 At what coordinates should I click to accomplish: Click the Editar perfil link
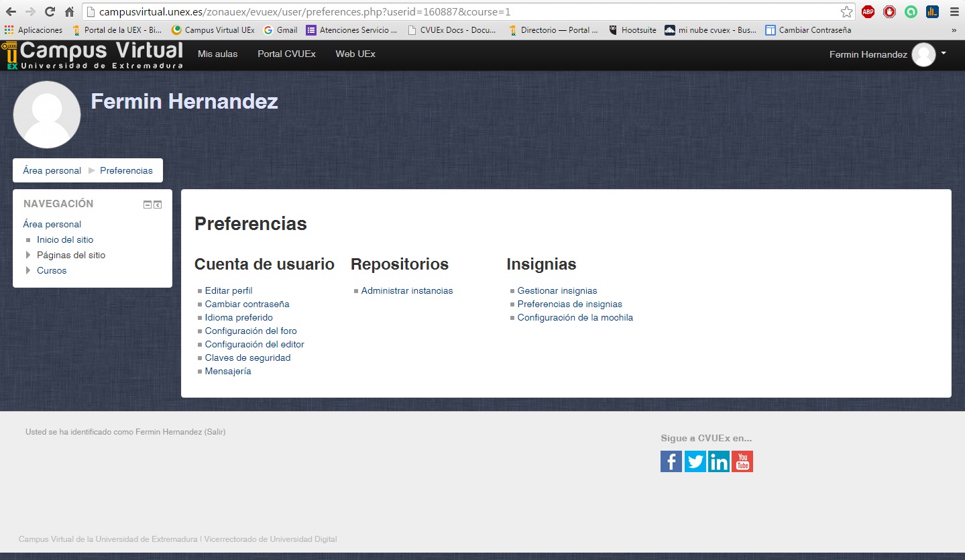click(x=228, y=290)
